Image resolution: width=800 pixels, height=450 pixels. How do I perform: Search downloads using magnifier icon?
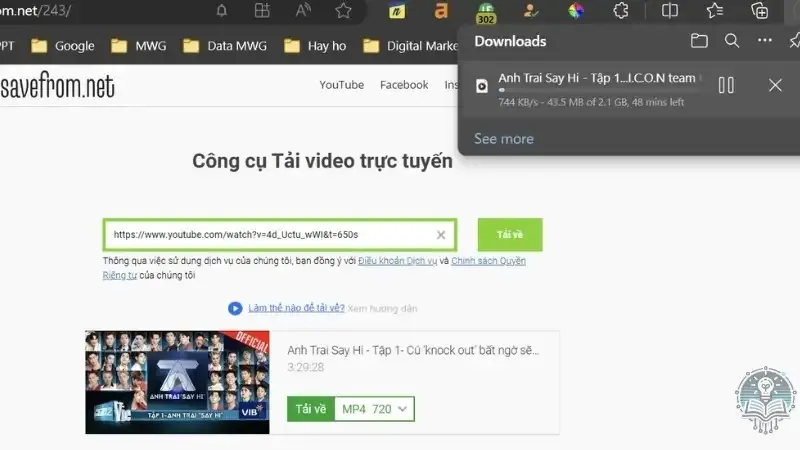(x=732, y=41)
